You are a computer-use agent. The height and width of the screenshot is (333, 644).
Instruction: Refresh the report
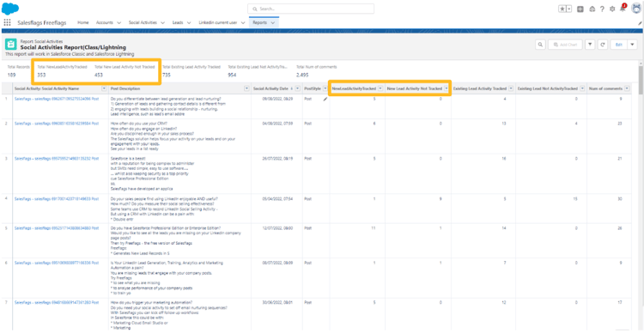603,45
